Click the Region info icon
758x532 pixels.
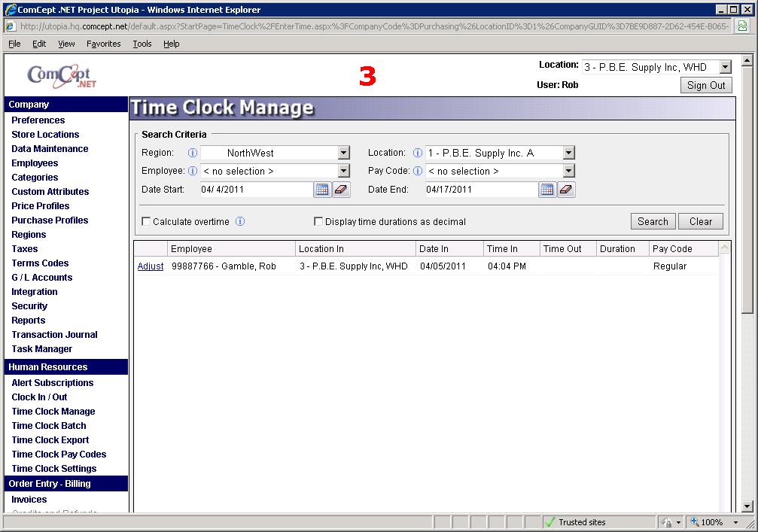coord(193,153)
